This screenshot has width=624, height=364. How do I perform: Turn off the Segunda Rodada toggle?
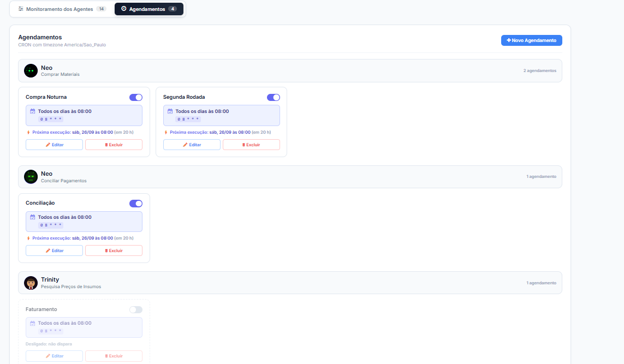[x=274, y=98]
